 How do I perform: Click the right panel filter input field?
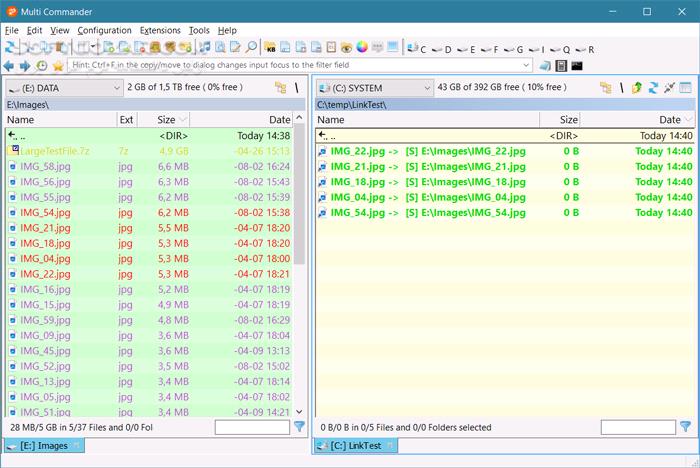pyautogui.click(x=638, y=427)
